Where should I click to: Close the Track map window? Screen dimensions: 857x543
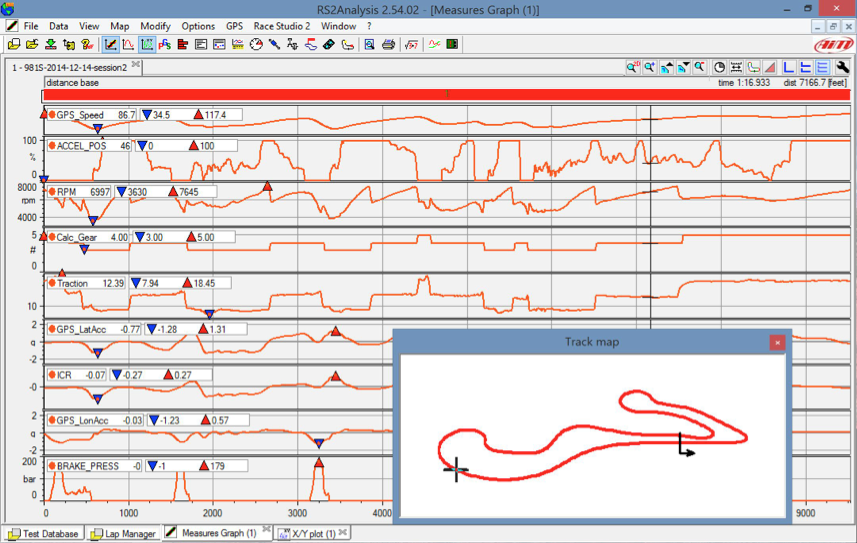click(777, 342)
